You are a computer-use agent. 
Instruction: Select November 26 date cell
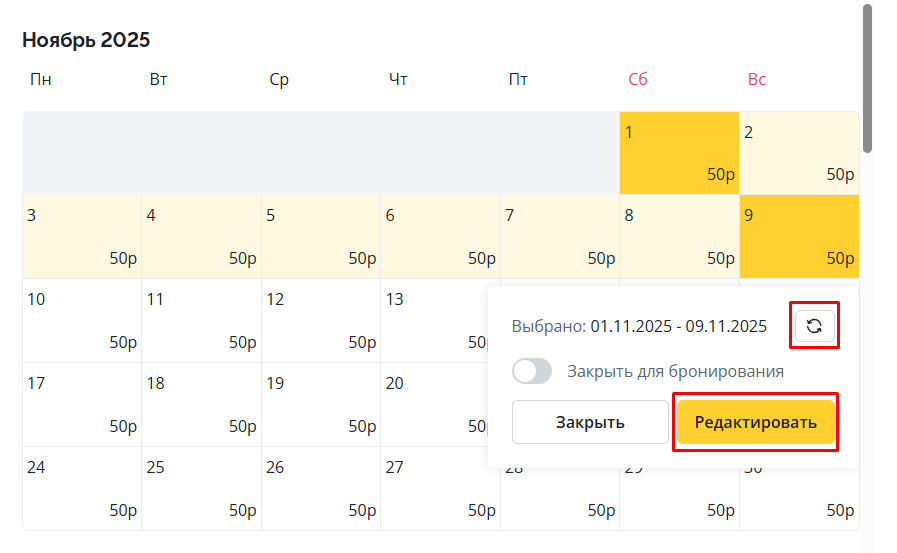[x=321, y=488]
